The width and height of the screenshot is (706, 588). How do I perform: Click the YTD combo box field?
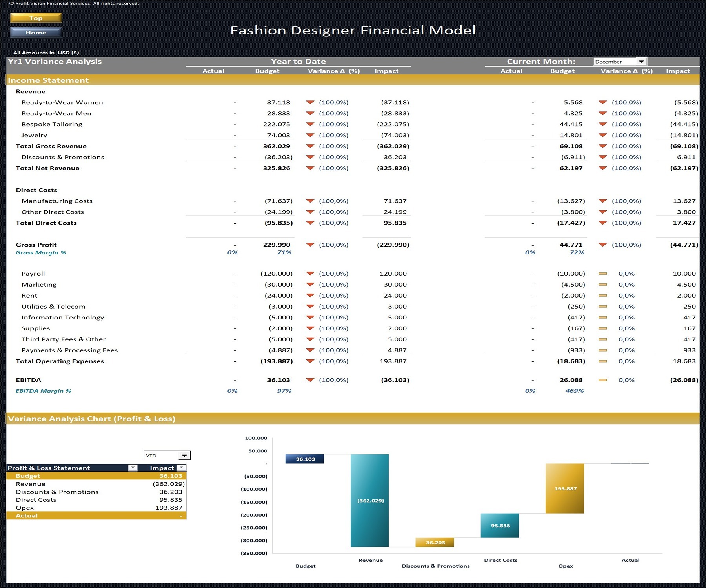(162, 456)
